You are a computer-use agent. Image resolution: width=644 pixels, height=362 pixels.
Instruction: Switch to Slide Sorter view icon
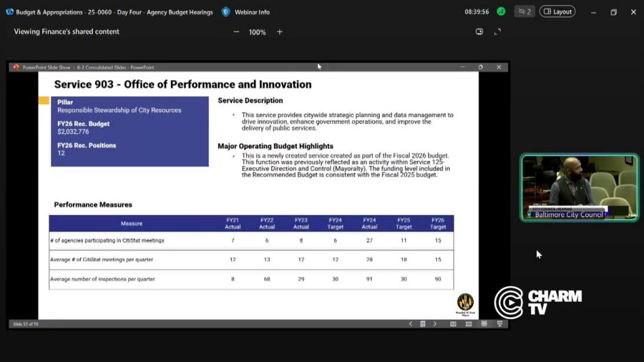point(469,324)
